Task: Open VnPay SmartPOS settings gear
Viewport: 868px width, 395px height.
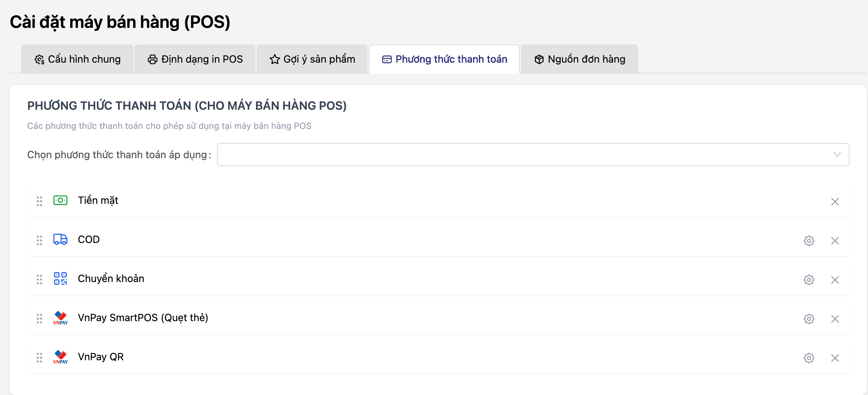Action: pyautogui.click(x=809, y=319)
